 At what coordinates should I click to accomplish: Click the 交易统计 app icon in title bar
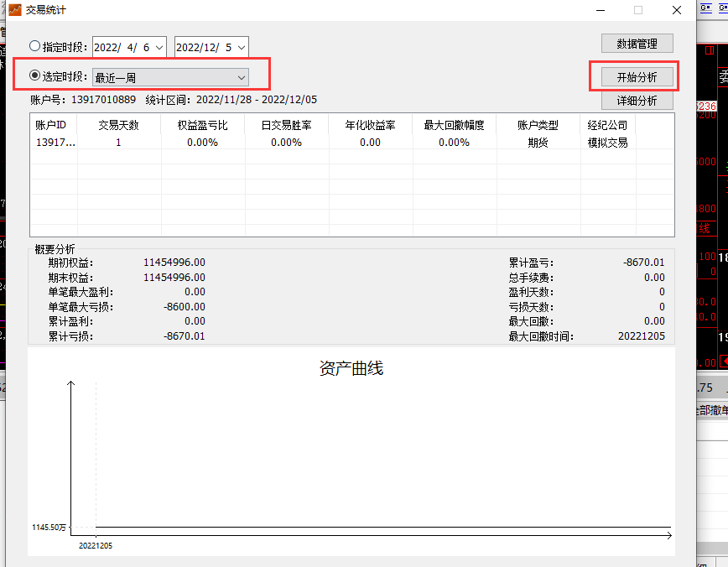point(13,10)
